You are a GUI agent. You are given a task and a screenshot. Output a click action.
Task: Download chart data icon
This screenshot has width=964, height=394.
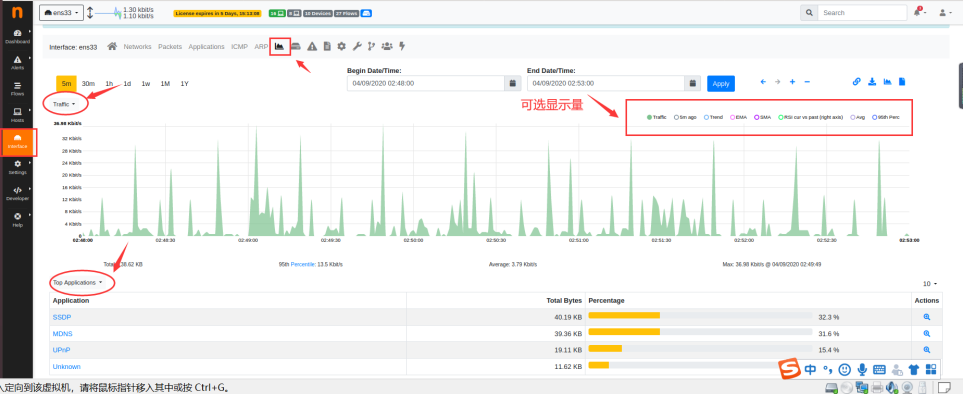tap(872, 82)
